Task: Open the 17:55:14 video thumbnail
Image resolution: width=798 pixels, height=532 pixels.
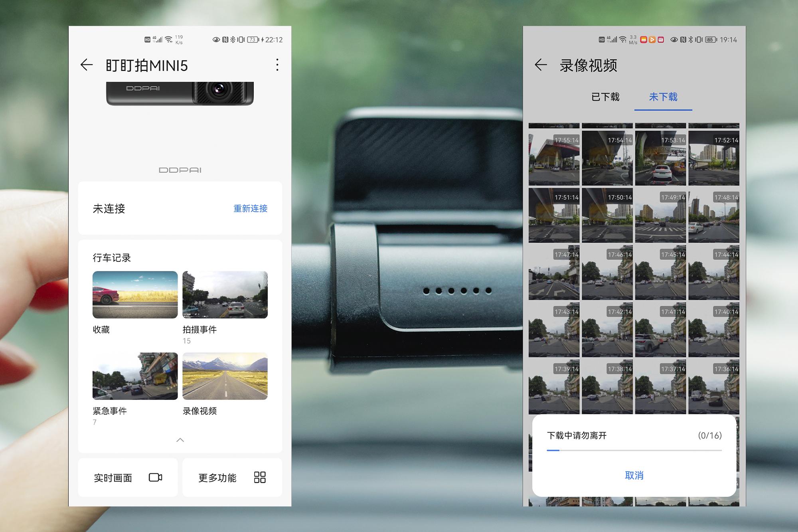Action: coord(554,158)
